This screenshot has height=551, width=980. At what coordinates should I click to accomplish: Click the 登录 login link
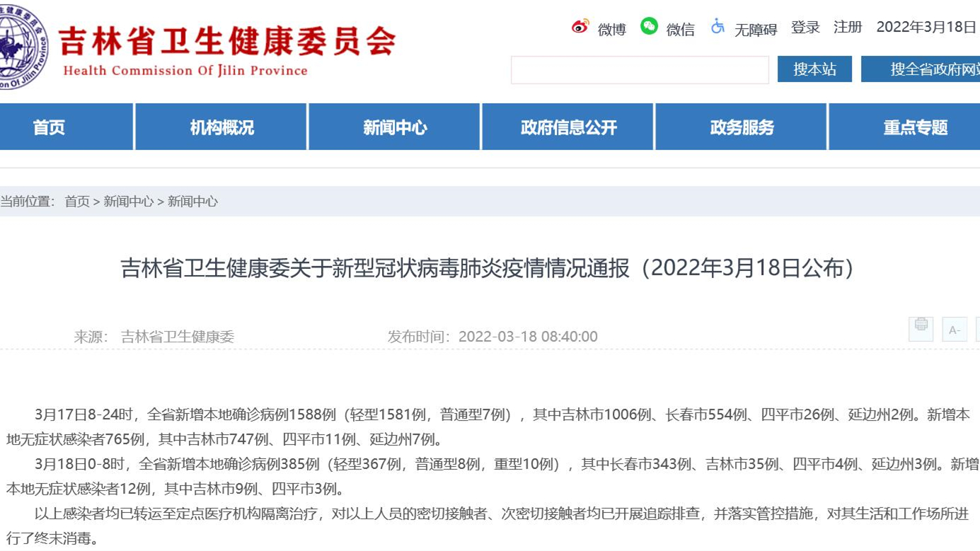[805, 26]
